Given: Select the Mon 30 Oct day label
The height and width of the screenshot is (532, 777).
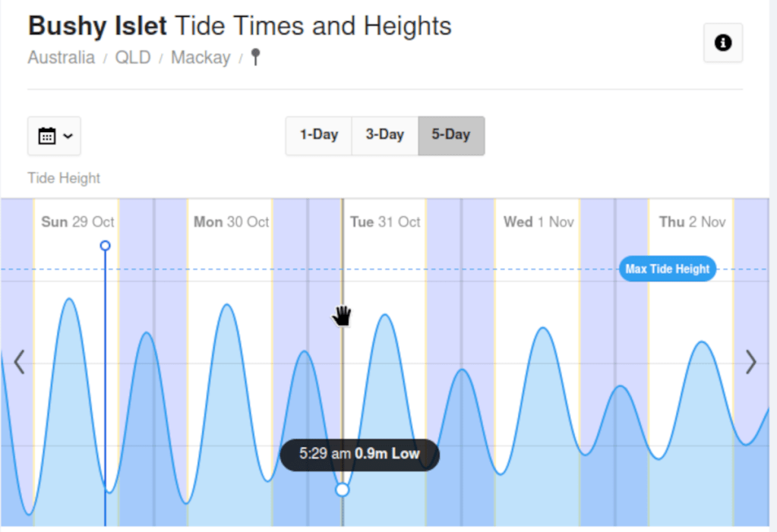Looking at the screenshot, I should click(x=231, y=222).
